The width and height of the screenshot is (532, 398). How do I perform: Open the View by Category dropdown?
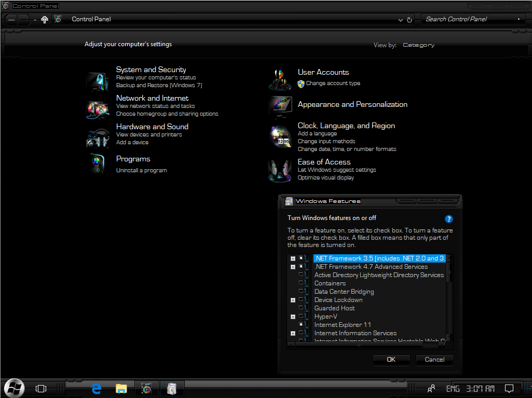[x=419, y=45]
